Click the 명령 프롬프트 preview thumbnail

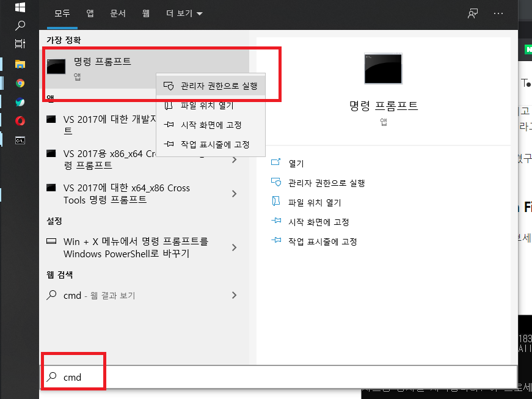tap(383, 68)
